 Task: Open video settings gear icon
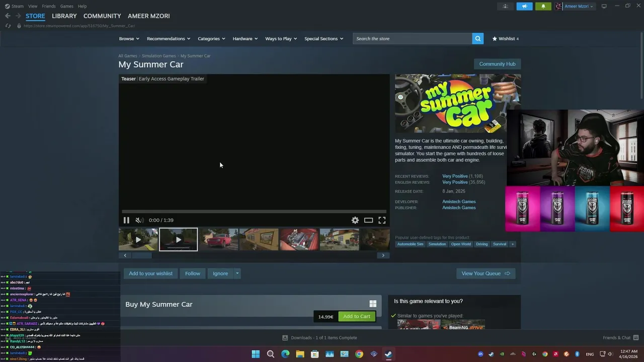pyautogui.click(x=355, y=220)
